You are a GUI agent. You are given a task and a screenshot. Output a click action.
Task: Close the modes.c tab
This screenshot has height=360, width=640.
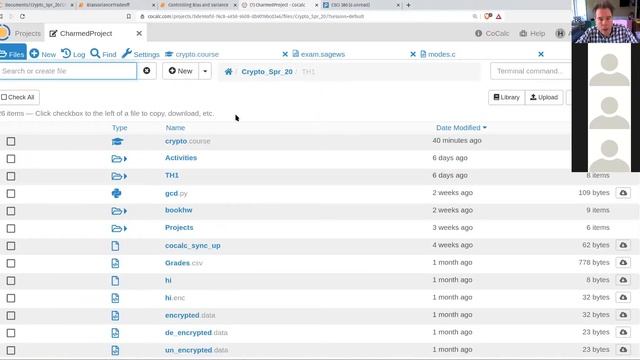pyautogui.click(x=541, y=54)
